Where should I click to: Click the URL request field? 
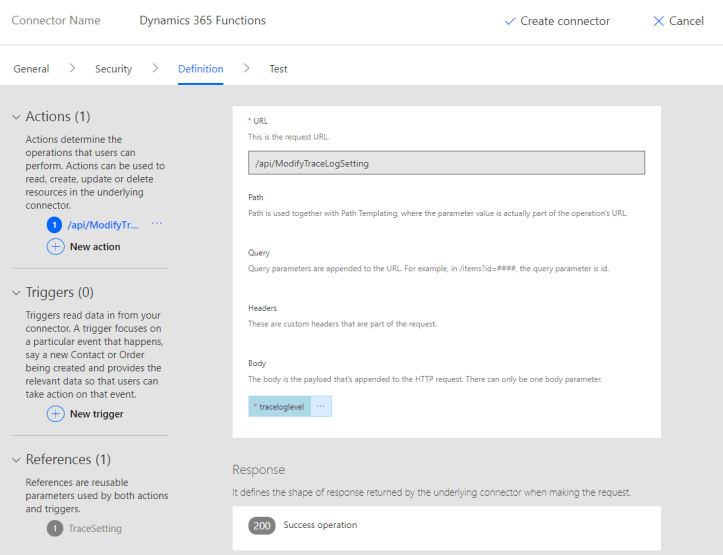[446, 163]
